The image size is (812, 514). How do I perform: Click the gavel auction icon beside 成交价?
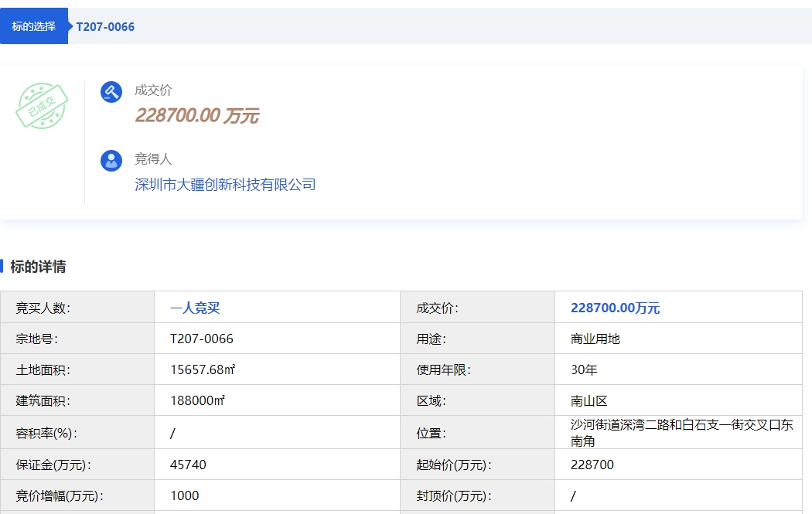click(x=111, y=92)
